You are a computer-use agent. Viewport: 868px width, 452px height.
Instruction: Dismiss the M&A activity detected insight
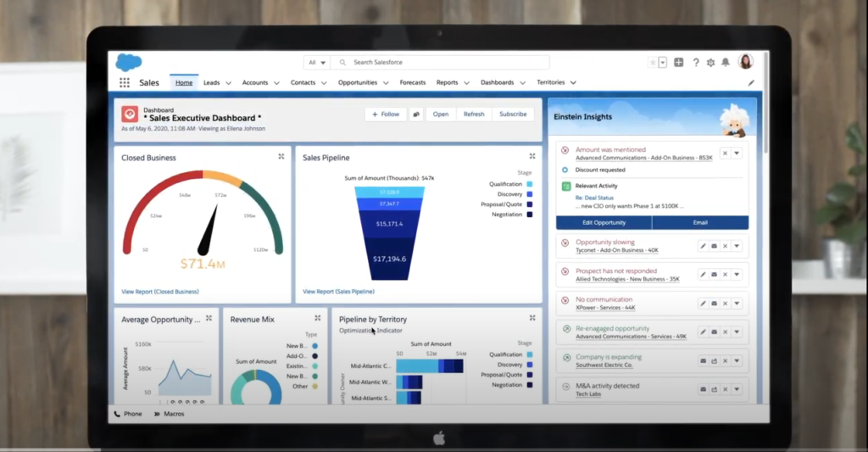pyautogui.click(x=726, y=389)
